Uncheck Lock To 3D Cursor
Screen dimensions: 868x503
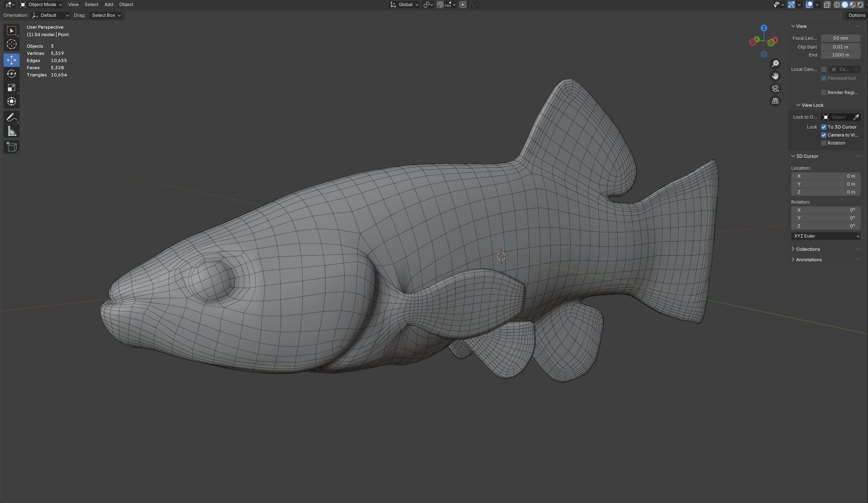point(824,127)
